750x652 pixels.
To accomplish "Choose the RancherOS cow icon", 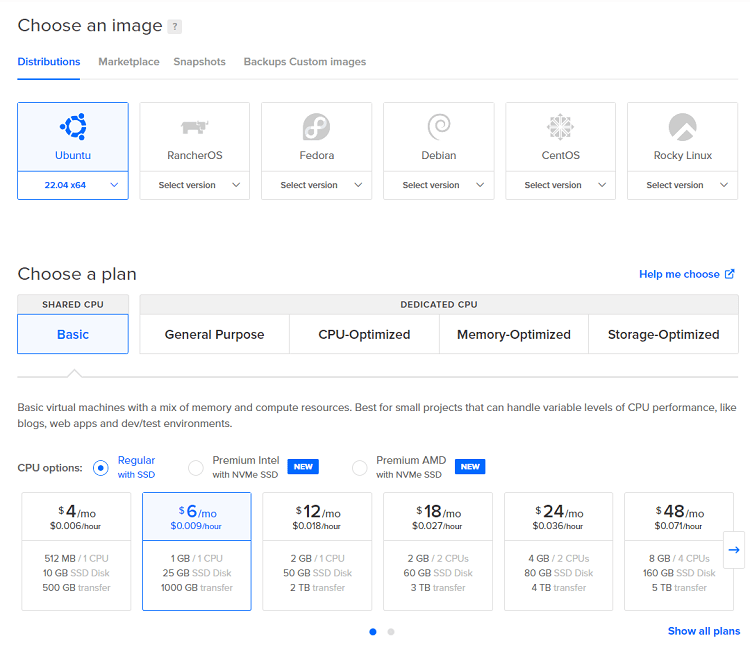I will 194,127.
